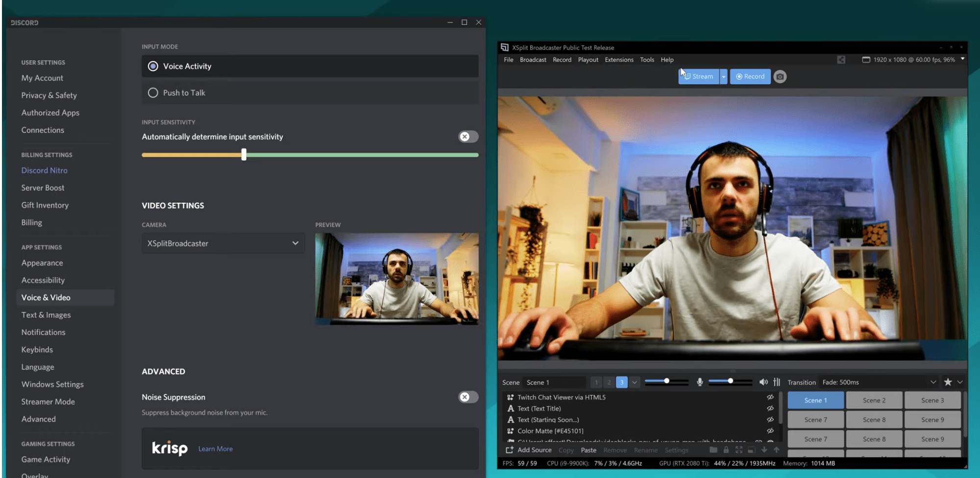Open the XSplitBroadcaster camera dropdown

(223, 243)
